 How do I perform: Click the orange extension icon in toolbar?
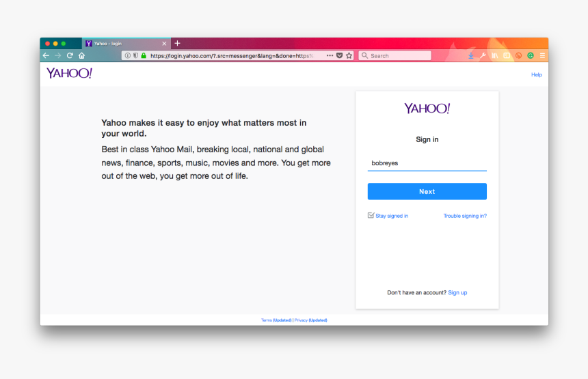coord(519,55)
